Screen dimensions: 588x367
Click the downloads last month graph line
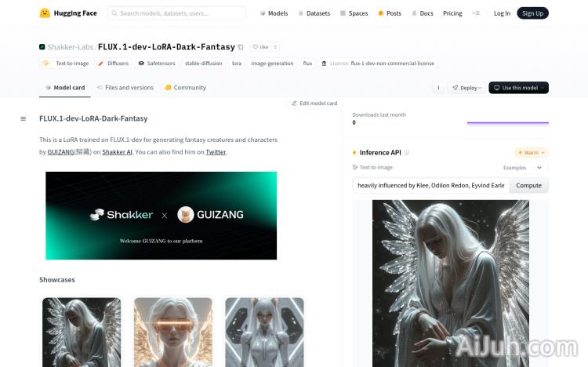coord(508,122)
